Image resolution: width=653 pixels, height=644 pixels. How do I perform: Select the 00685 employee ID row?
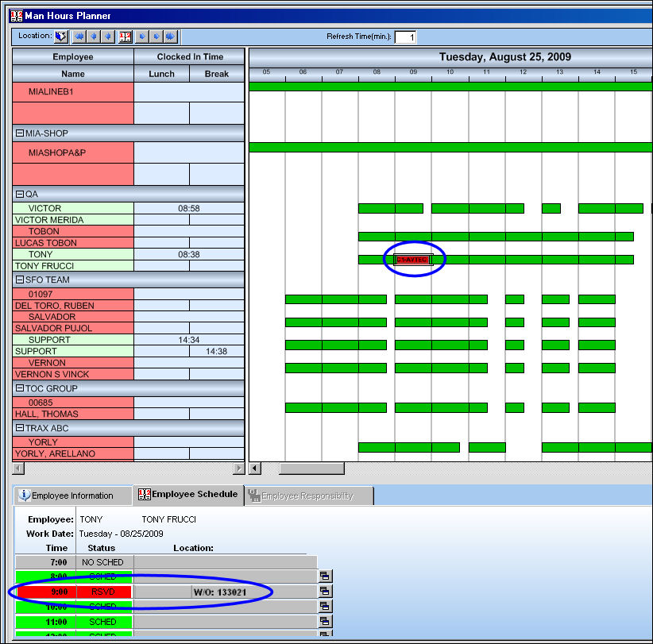[73, 403]
